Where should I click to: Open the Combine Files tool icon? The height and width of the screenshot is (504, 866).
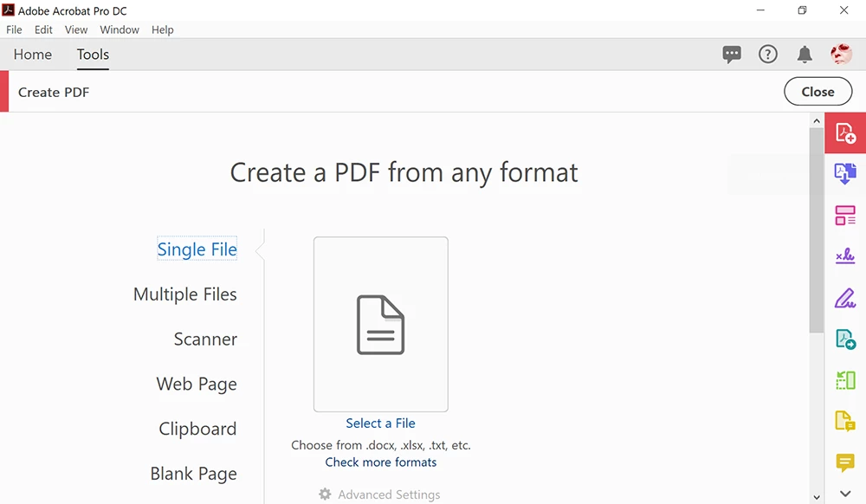(845, 173)
